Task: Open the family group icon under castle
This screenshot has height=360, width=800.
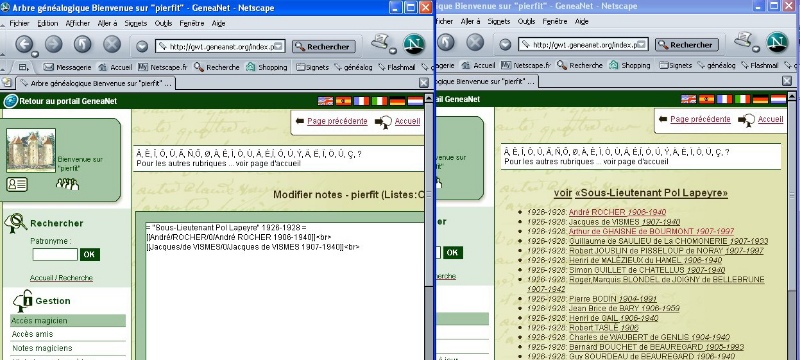Action: point(67,184)
